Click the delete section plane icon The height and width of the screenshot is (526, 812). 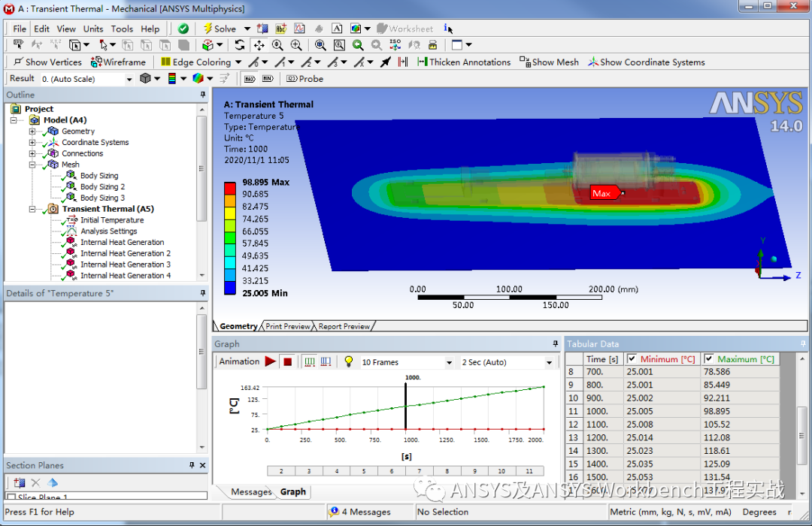click(36, 483)
